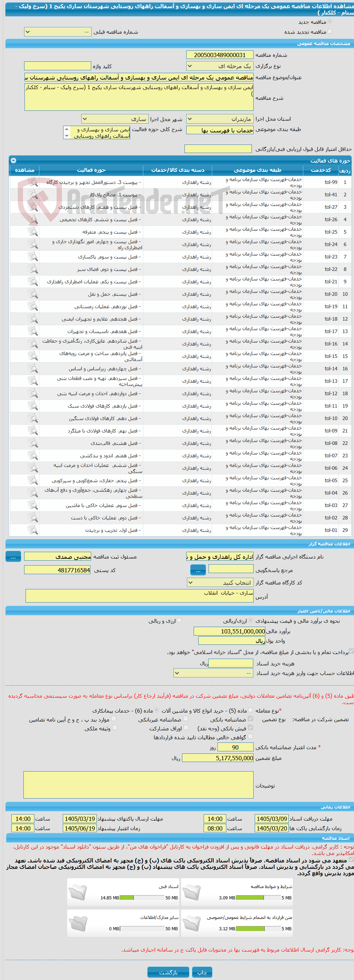Select ماده (6) خدمات پیمانکاری radio
This screenshot has width=354, height=980.
pos(157,710)
